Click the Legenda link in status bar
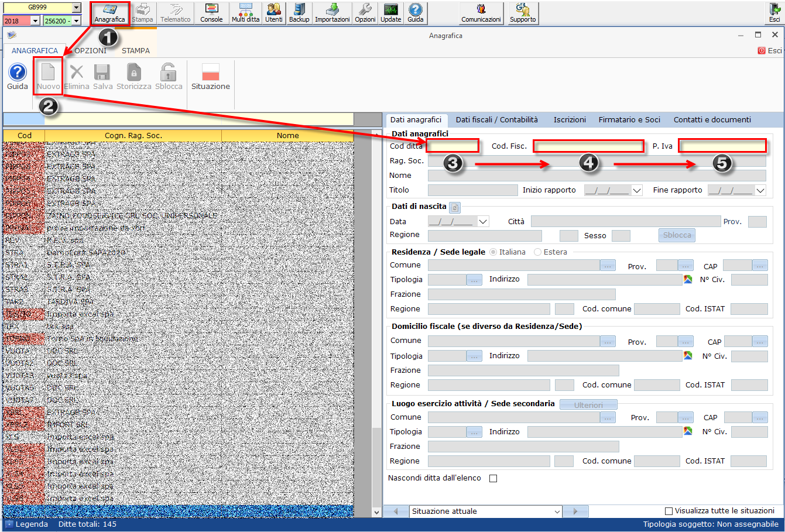The image size is (785, 532). click(x=32, y=524)
